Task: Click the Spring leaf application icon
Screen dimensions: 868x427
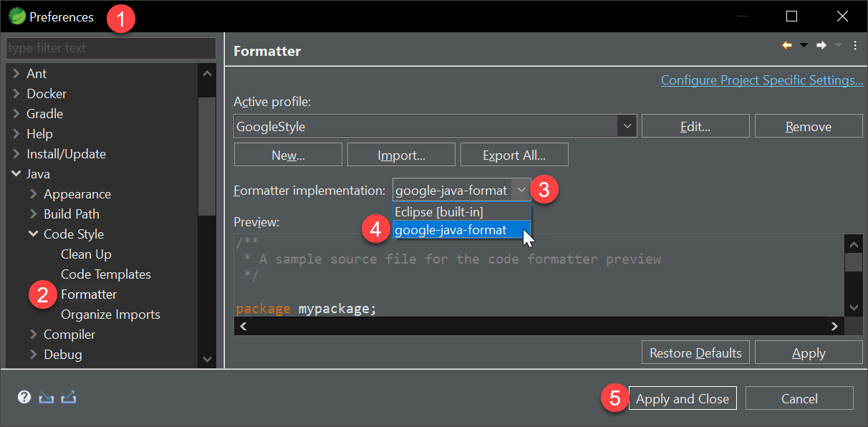Action: pos(16,16)
